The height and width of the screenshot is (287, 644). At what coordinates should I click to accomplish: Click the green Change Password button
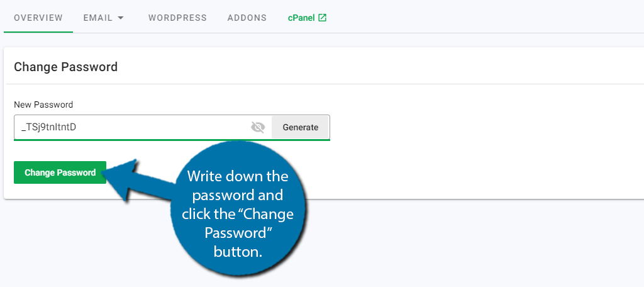[x=60, y=172]
